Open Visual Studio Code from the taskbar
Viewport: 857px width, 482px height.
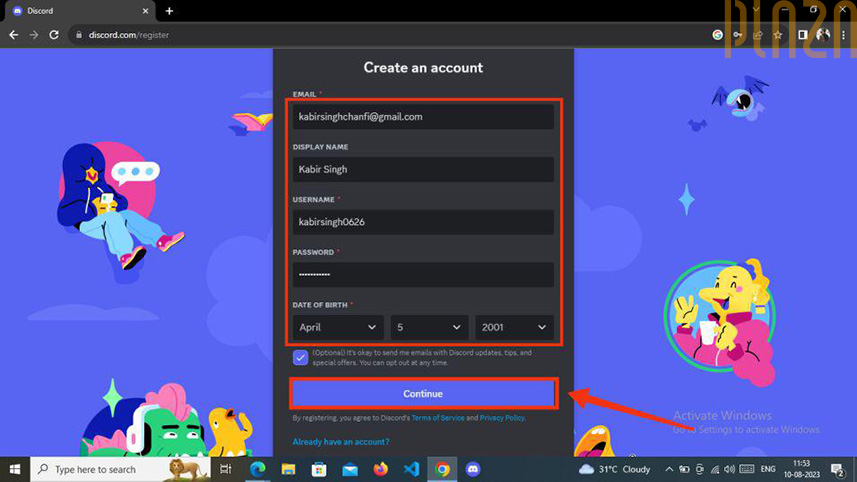point(411,469)
